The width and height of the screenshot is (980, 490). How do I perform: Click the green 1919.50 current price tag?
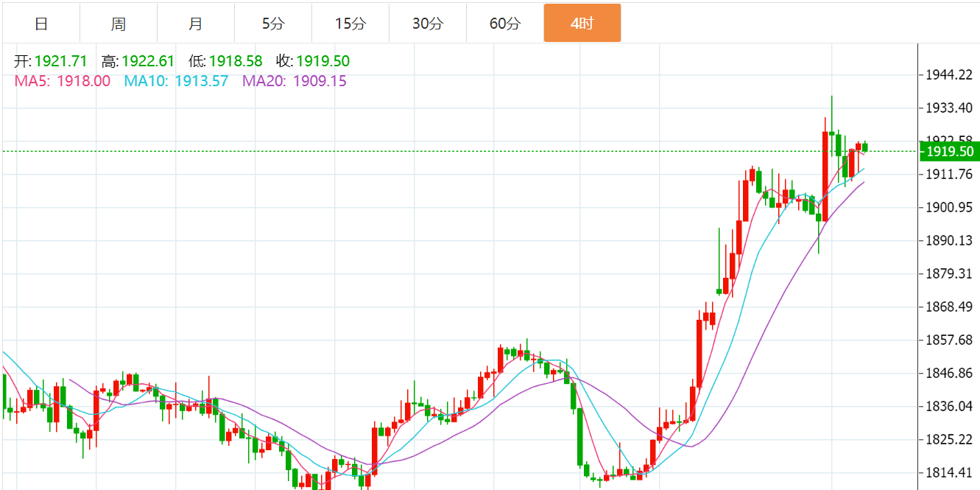pyautogui.click(x=949, y=152)
